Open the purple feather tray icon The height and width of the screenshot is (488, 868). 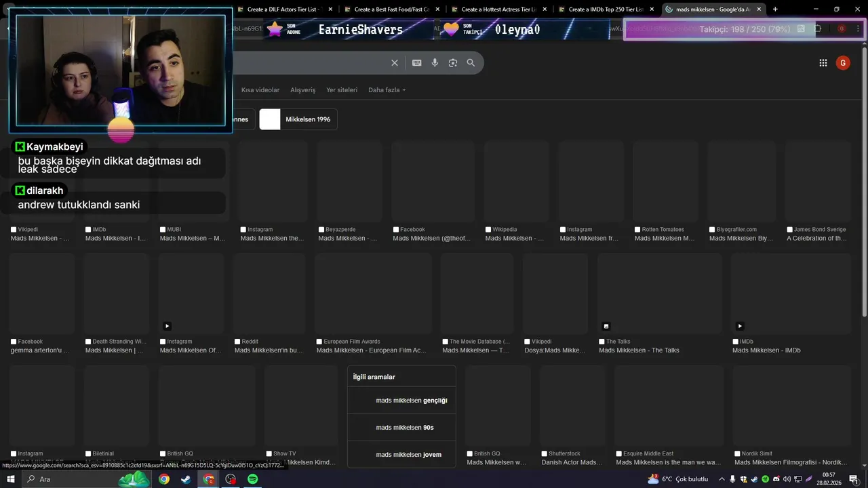click(809, 479)
